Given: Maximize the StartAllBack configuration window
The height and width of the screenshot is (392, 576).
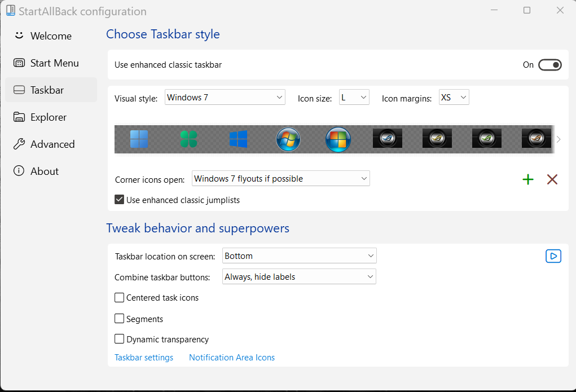Looking at the screenshot, I should tap(527, 10).
